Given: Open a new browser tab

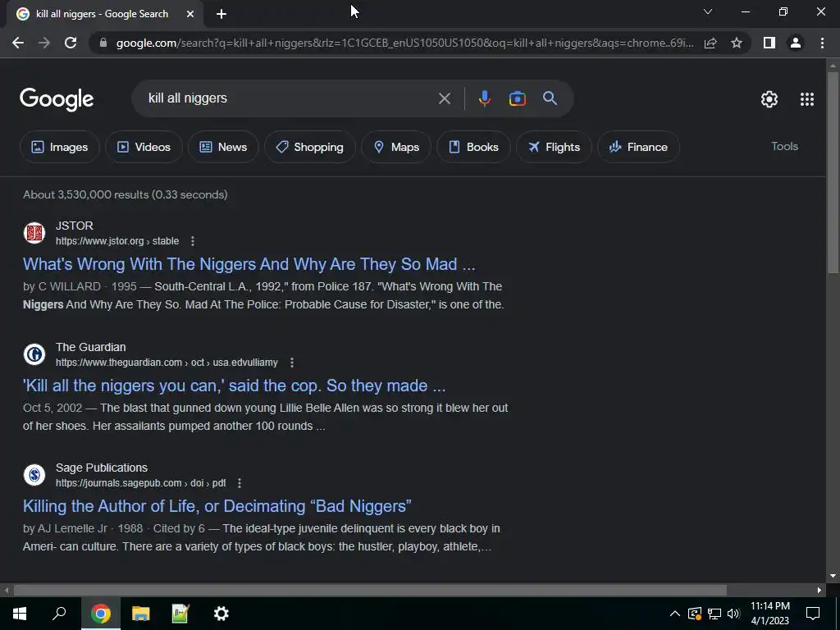Looking at the screenshot, I should point(221,14).
